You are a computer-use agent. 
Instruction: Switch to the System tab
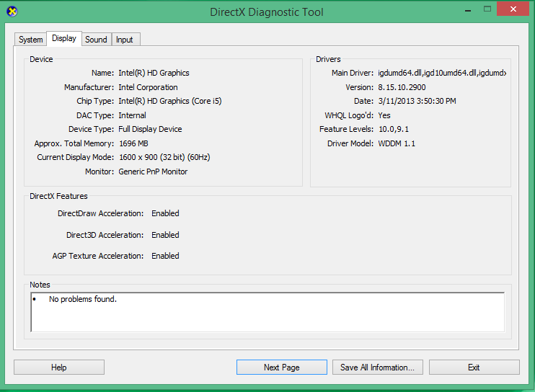pyautogui.click(x=31, y=40)
